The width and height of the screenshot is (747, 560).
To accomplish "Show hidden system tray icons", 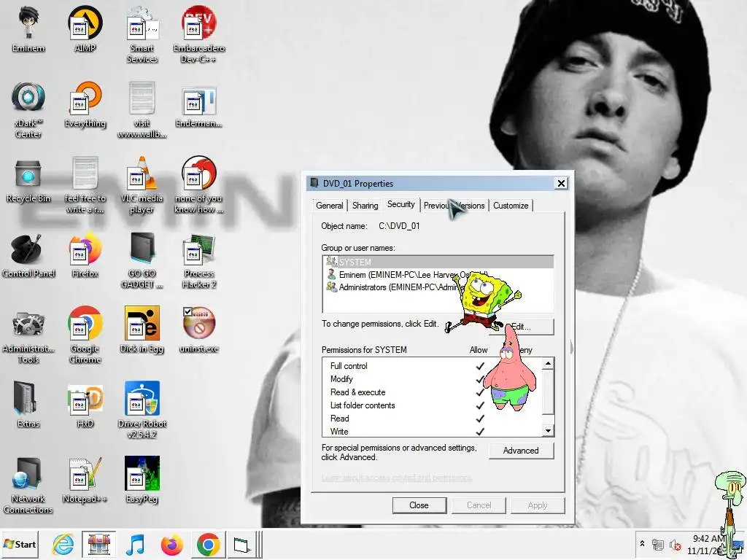I will (642, 544).
